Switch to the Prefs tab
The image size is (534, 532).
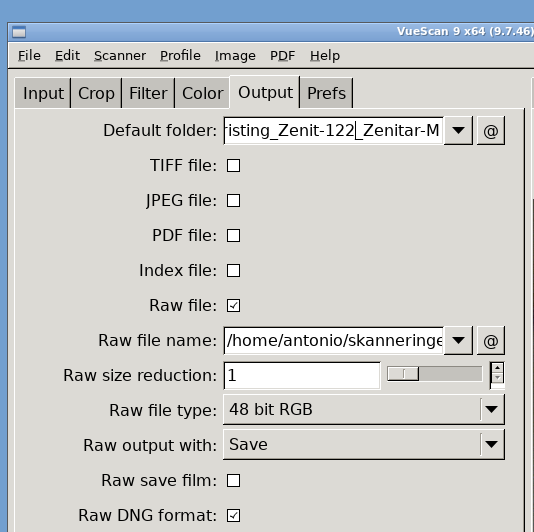pyautogui.click(x=326, y=93)
